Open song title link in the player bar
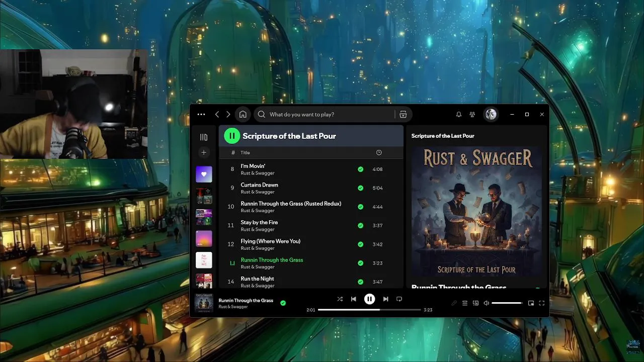644x362 pixels. click(246, 300)
